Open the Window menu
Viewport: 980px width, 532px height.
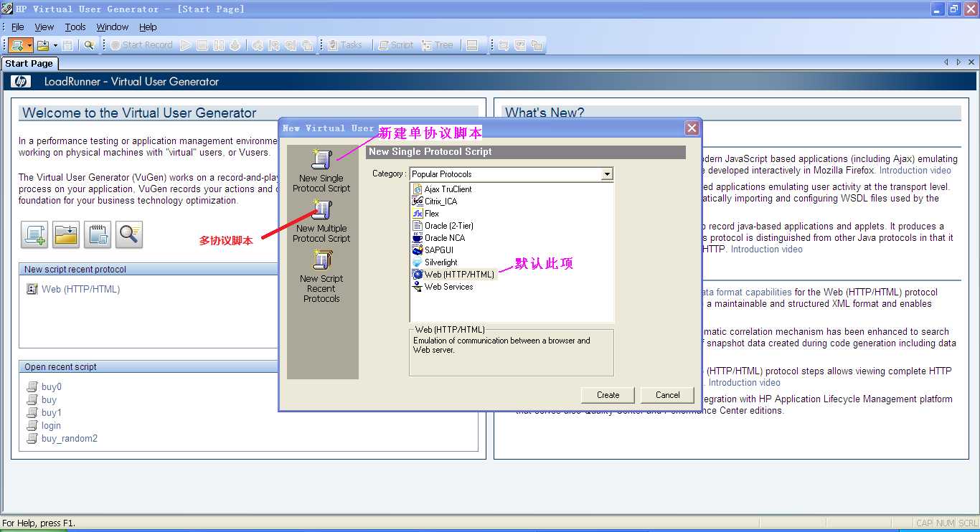click(x=113, y=27)
